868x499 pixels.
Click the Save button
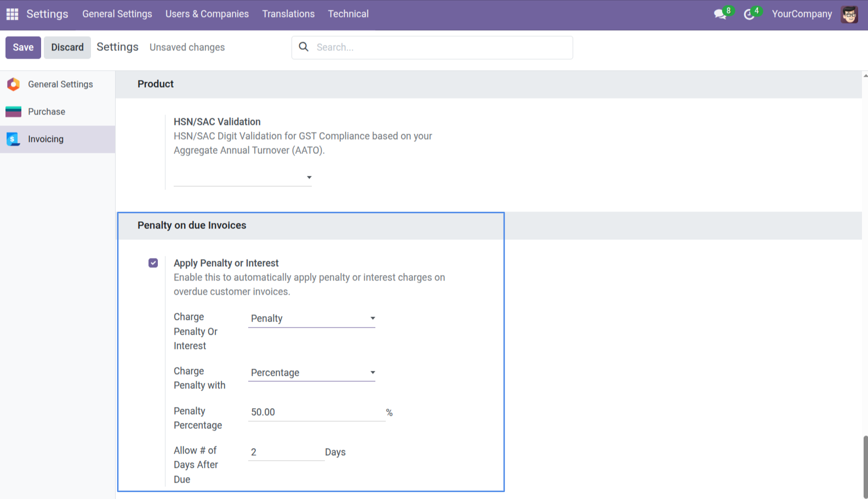point(23,48)
